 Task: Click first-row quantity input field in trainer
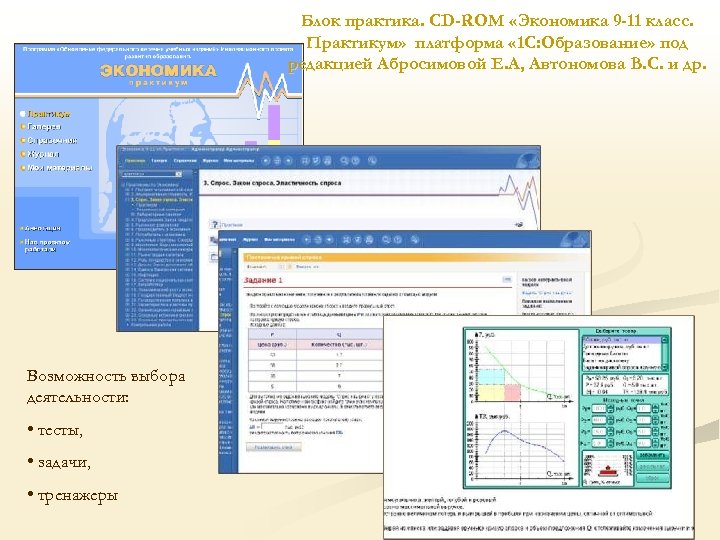point(644,408)
